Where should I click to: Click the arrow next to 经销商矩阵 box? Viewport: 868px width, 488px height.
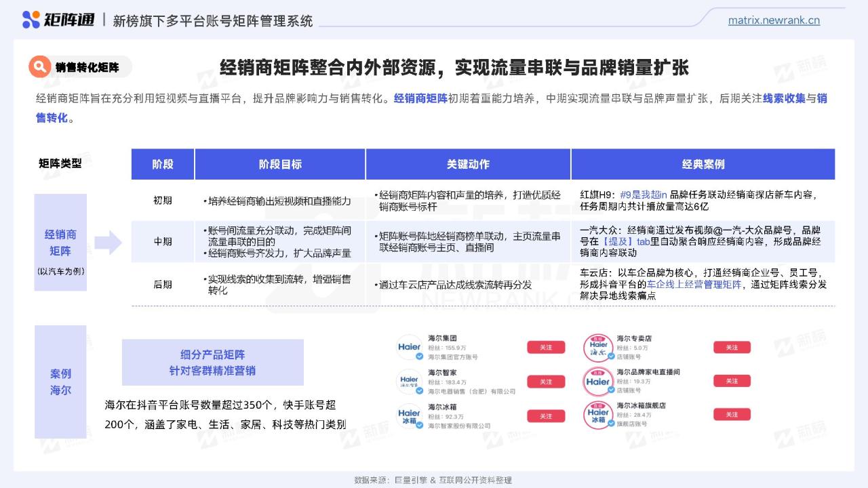pyautogui.click(x=108, y=242)
